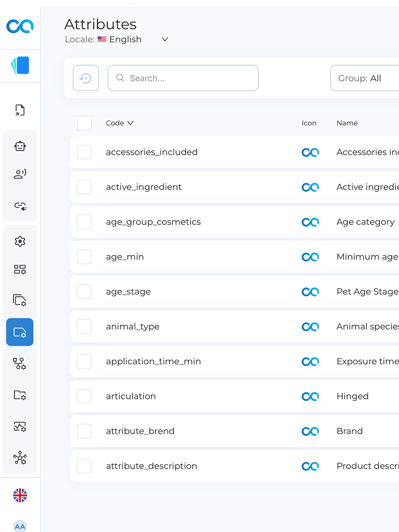The width and height of the screenshot is (399, 532).
Task: Check the attribute_brend row checkbox
Action: pyautogui.click(x=84, y=431)
